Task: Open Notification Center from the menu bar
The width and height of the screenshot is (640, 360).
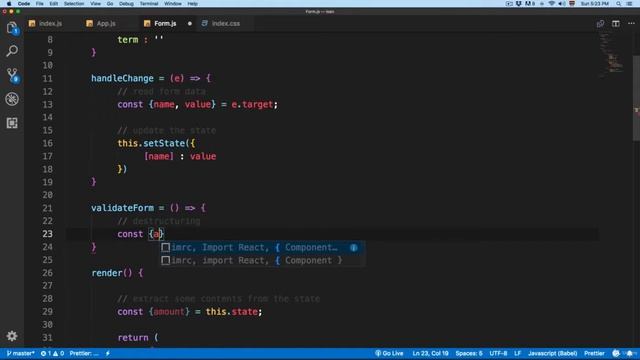Action: point(629,4)
